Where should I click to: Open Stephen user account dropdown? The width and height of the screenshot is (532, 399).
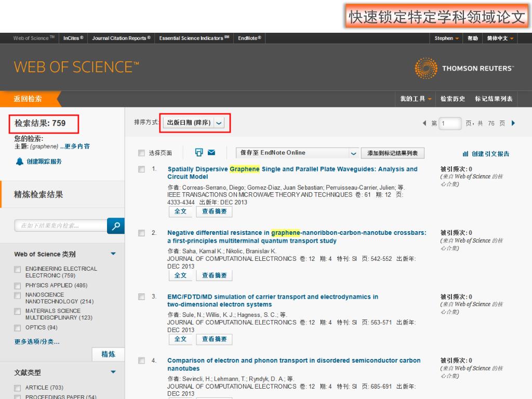click(x=446, y=38)
